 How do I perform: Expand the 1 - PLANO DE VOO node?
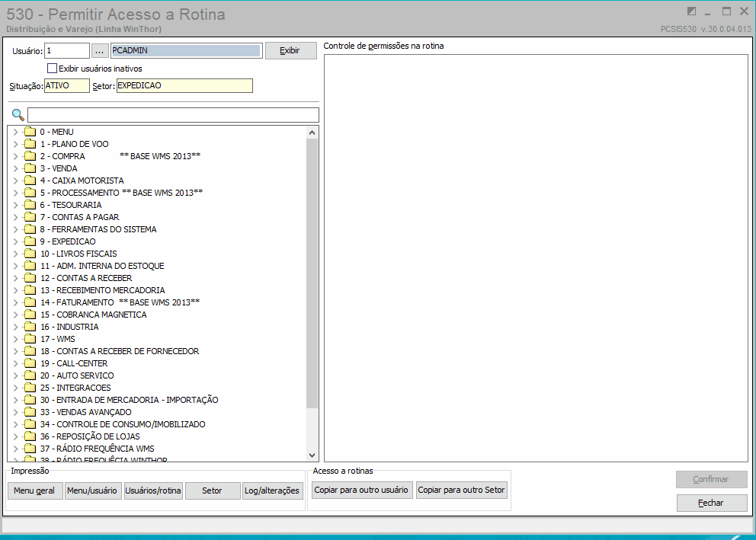(15, 144)
